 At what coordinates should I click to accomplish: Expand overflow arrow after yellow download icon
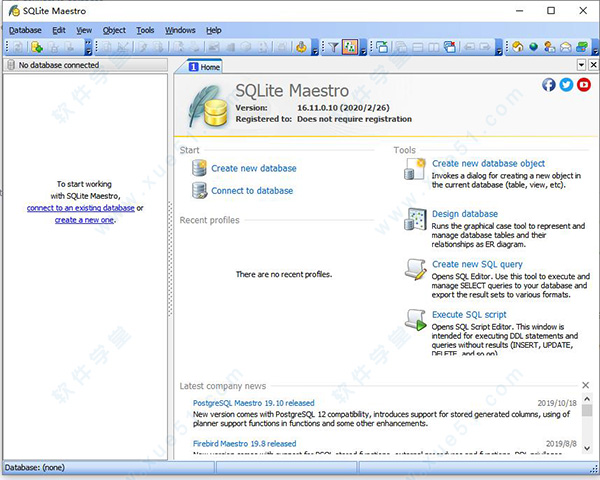tap(315, 47)
